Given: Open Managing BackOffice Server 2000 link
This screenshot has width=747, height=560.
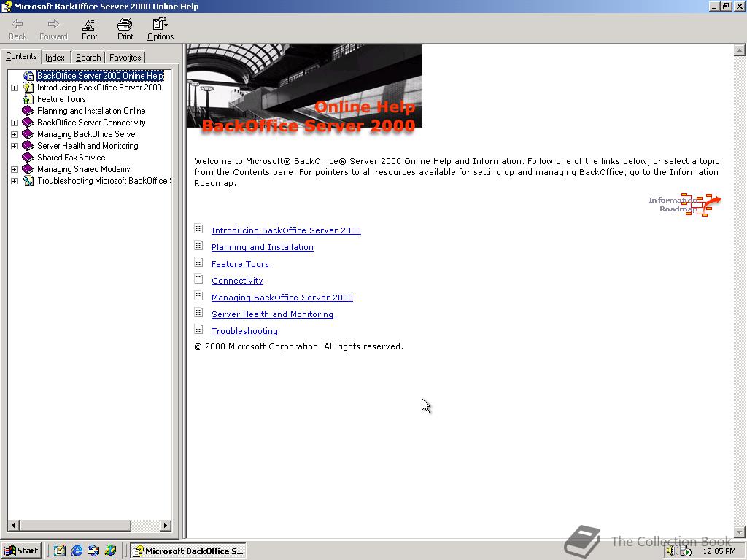Looking at the screenshot, I should click(282, 297).
